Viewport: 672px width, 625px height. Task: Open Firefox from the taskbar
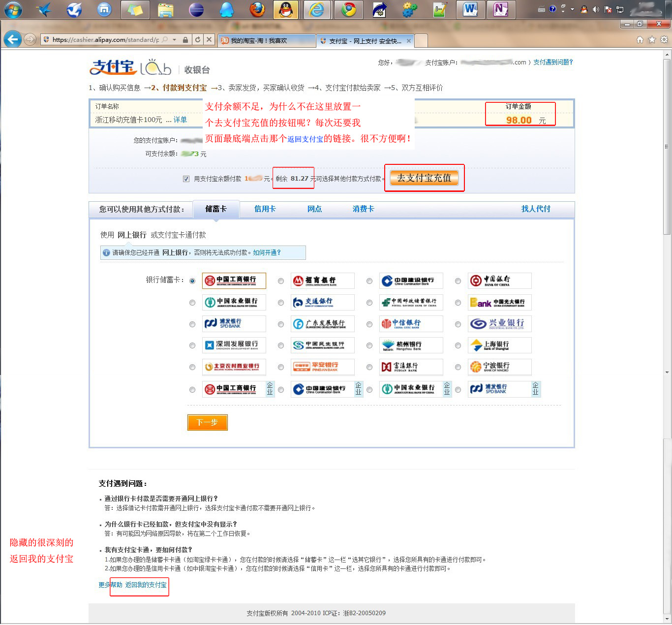257,9
